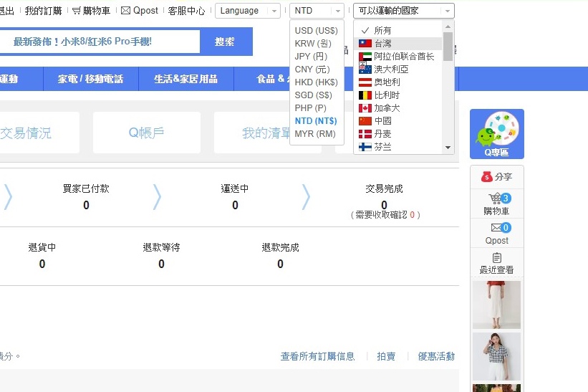Click the country list scrollbar thumb
Screen dimensions: 588x392
[448, 46]
